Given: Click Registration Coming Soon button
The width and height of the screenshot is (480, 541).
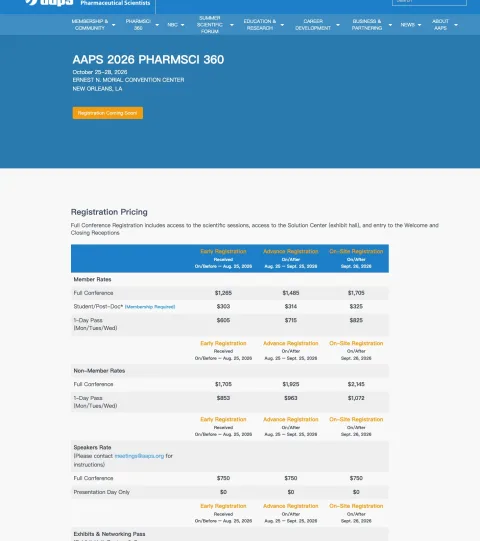Looking at the screenshot, I should click(108, 113).
